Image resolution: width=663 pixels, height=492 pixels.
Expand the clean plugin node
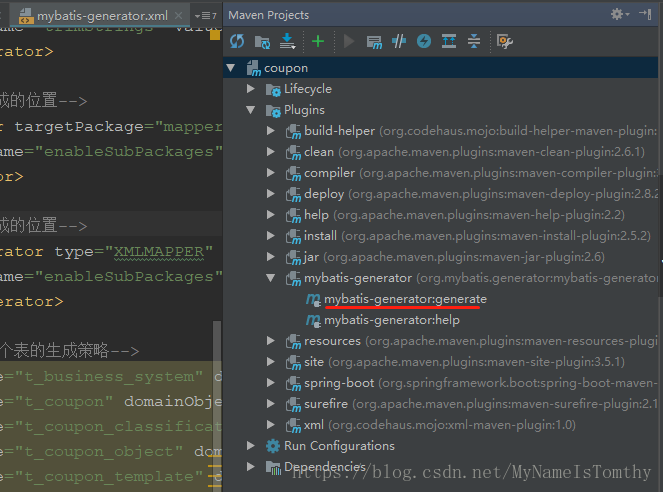[x=271, y=151]
